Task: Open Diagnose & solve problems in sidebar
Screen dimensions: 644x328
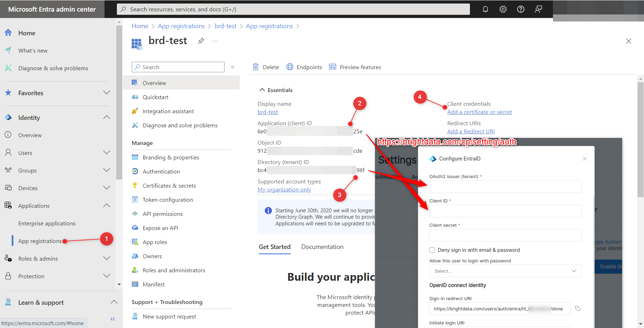Action: [53, 68]
